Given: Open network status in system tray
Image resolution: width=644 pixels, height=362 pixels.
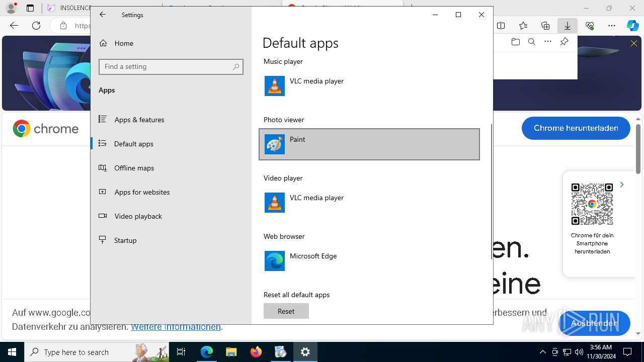Looking at the screenshot, I should [x=567, y=352].
